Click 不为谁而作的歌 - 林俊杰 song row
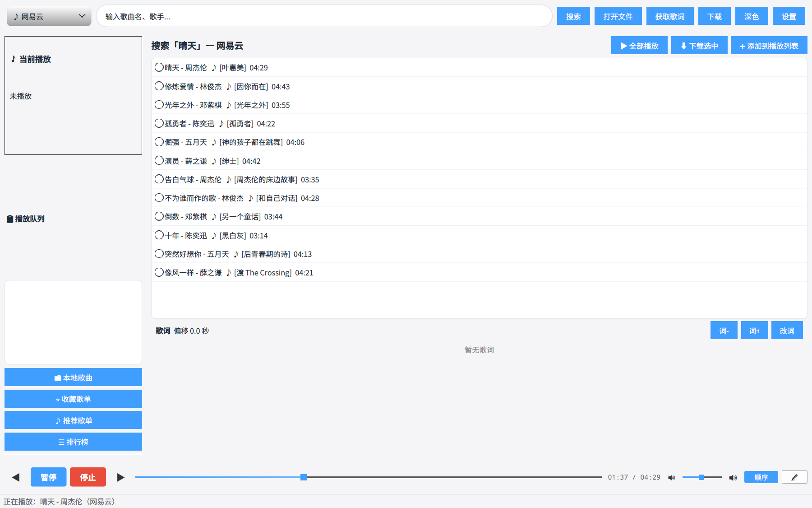 tap(479, 198)
